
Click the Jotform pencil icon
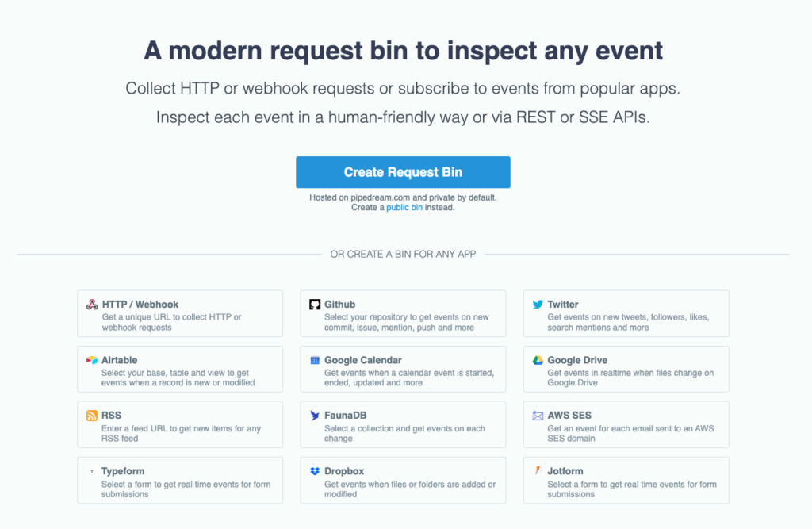coord(538,470)
